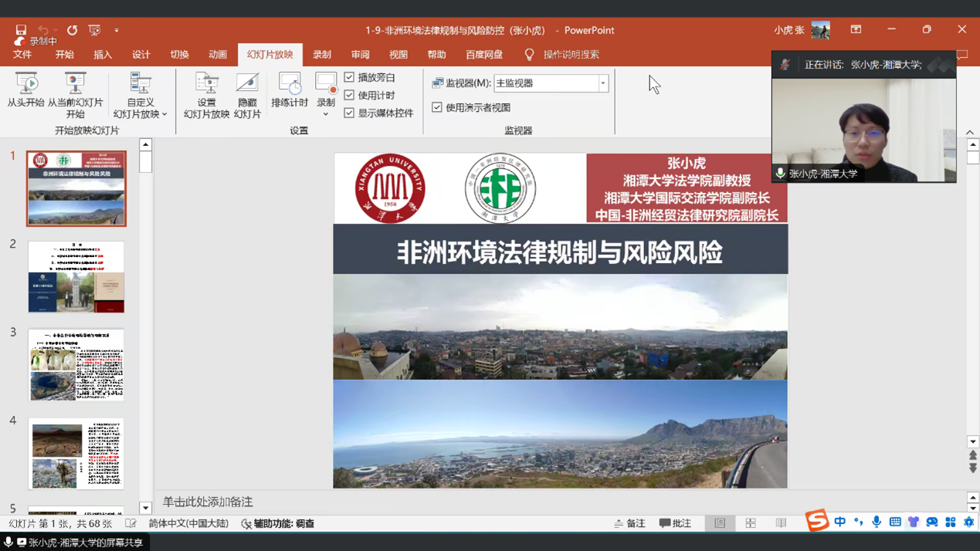Click 备注 button in status bar
This screenshot has width=980, height=551.
[629, 523]
